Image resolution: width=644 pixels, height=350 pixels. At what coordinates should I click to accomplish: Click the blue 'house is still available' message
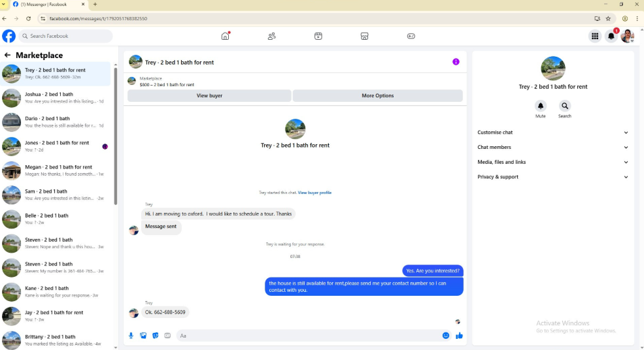pos(364,287)
